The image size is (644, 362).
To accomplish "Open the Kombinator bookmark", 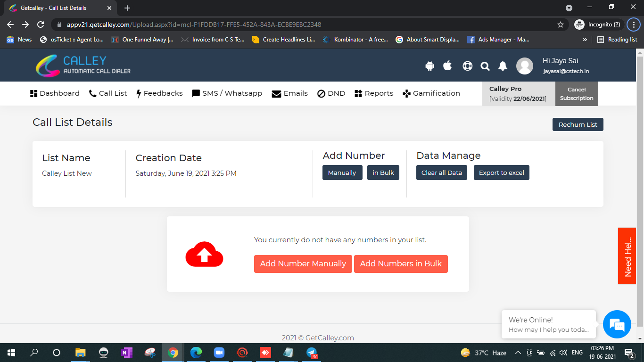I will [x=356, y=40].
